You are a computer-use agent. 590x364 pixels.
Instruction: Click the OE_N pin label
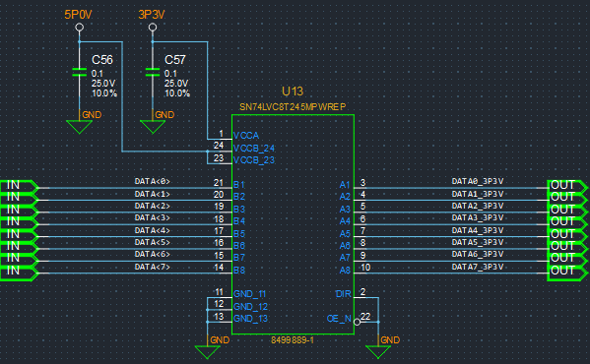click(339, 319)
